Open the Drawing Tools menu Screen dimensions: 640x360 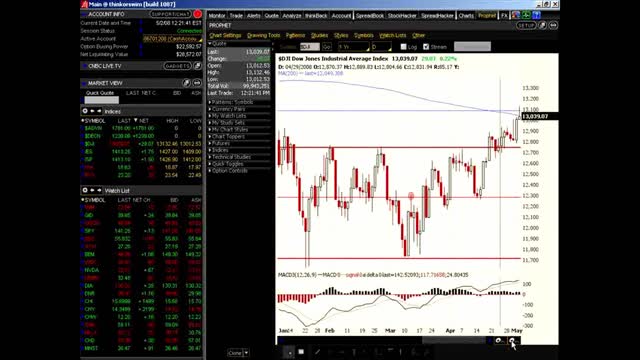coord(264,36)
